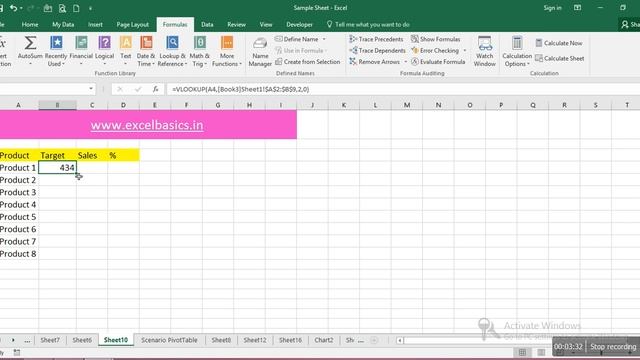
Task: Open Math & Trig functions
Action: 200,51
